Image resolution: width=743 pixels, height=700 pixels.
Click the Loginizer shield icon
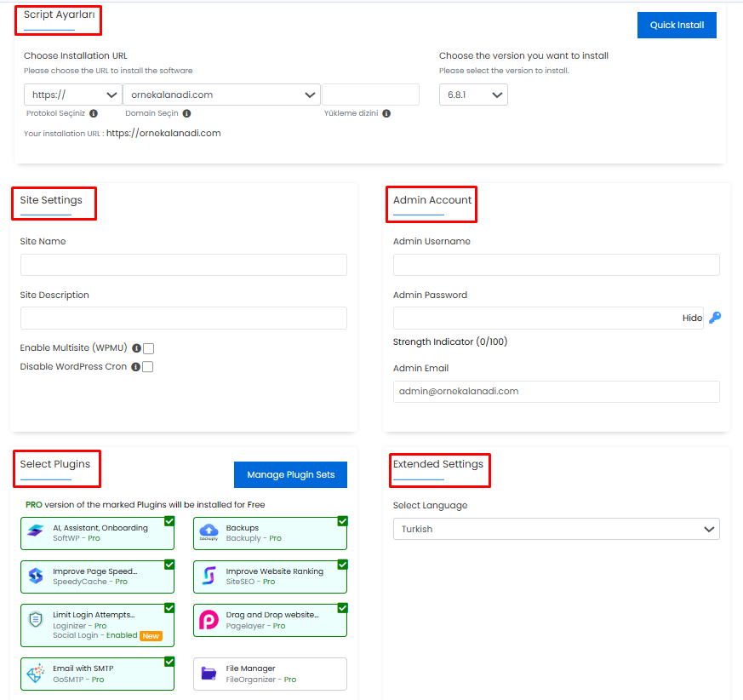(x=36, y=619)
